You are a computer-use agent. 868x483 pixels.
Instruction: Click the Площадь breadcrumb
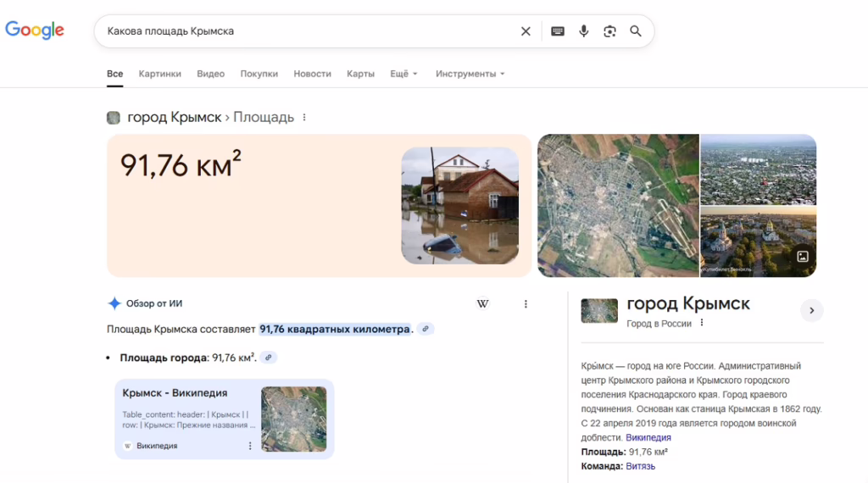[264, 117]
